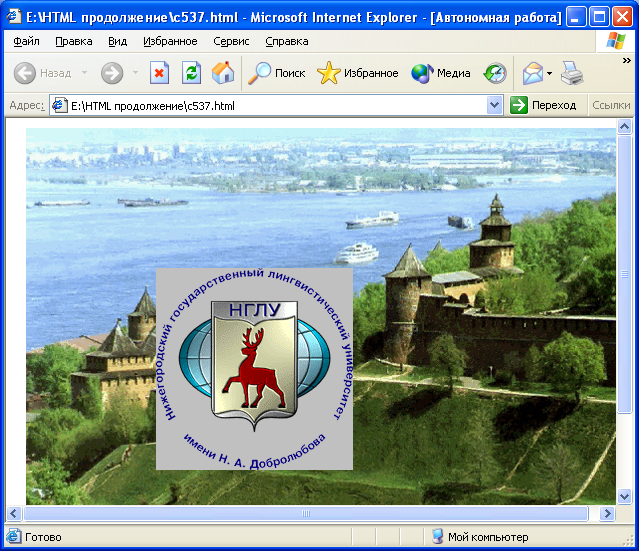Open the Файл menu
Viewport: 639px width, 551px height.
pyautogui.click(x=26, y=41)
